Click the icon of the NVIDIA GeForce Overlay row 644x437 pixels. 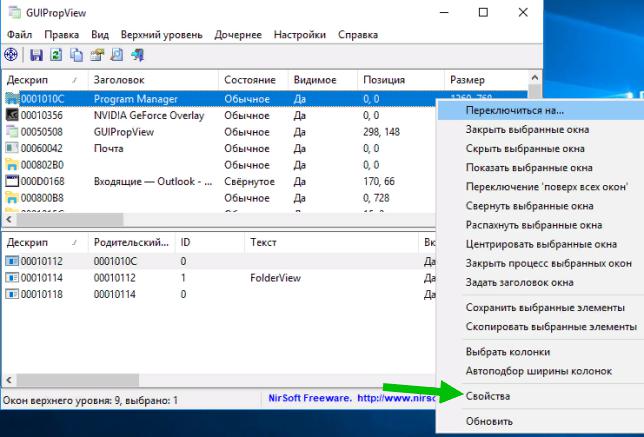tap(12, 115)
